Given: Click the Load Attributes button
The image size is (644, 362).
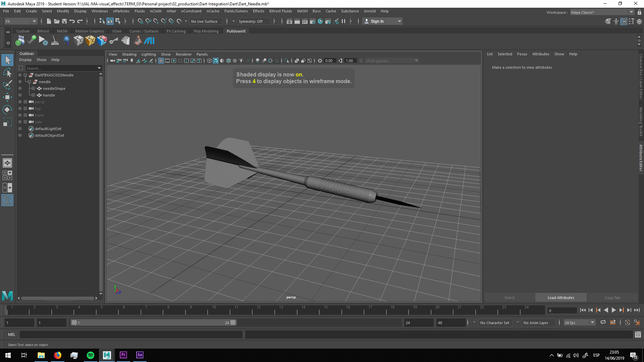Looking at the screenshot, I should coord(560,298).
